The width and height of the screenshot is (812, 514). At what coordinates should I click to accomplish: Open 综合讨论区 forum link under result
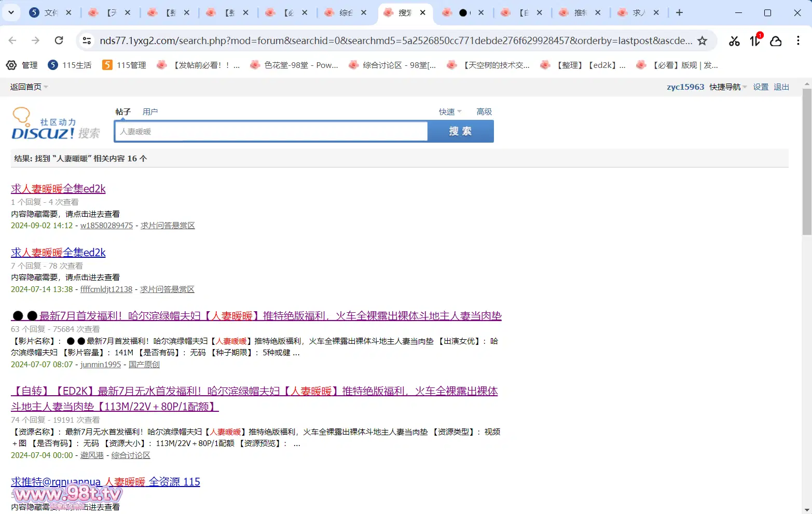[131, 455]
